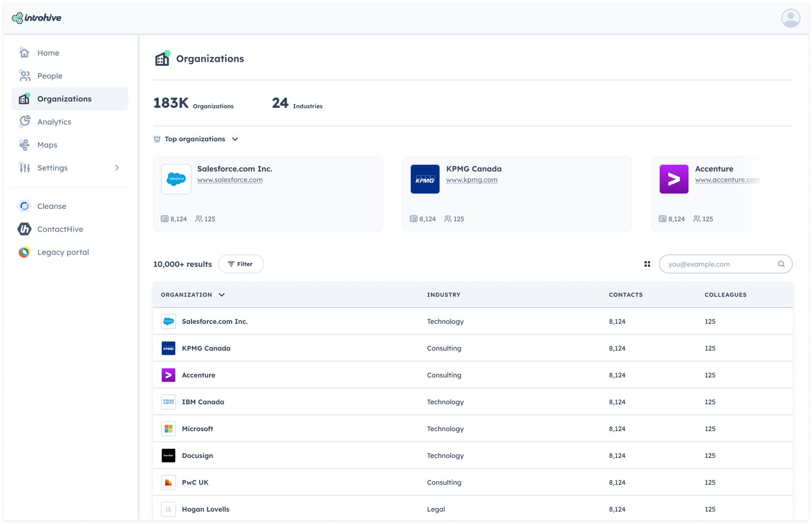Click Salesforce.com Inc. card title
This screenshot has width=812, height=525.
coord(235,169)
